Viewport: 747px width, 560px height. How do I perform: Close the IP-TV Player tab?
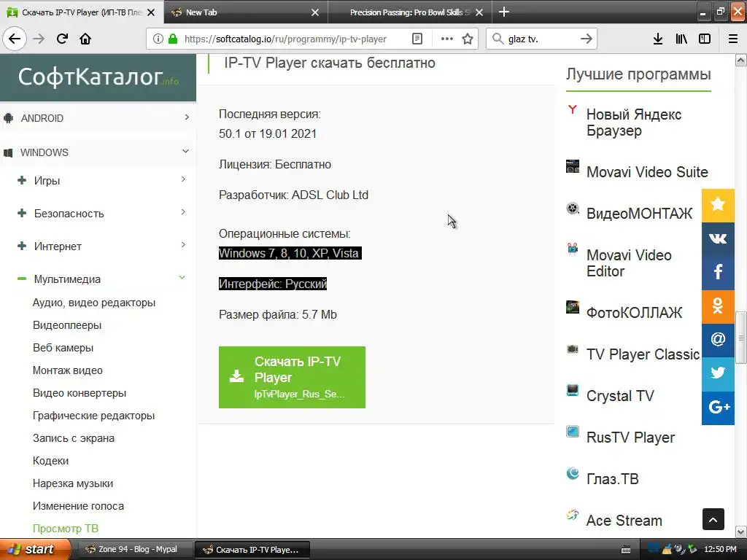[x=150, y=12]
